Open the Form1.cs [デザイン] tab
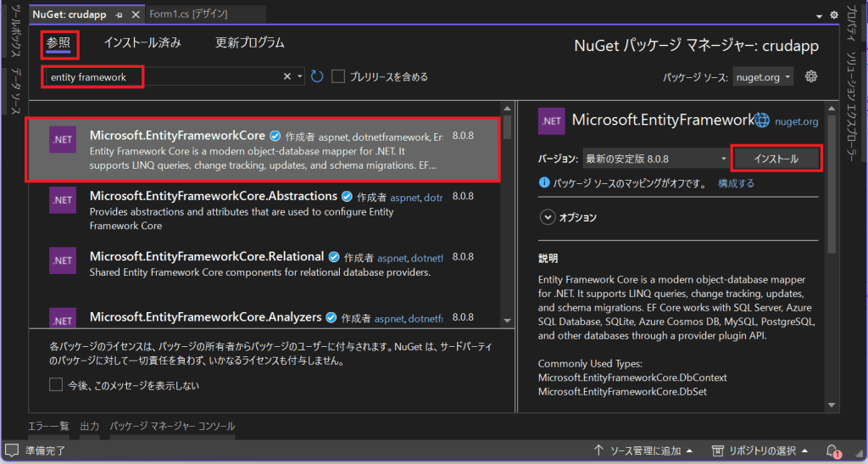This screenshot has width=868, height=464. (188, 14)
